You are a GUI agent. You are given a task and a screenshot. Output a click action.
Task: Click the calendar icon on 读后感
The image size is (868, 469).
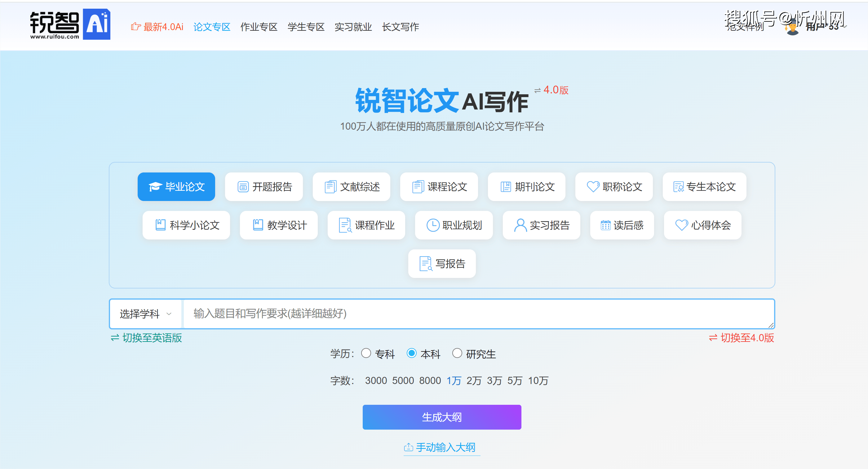tap(605, 225)
